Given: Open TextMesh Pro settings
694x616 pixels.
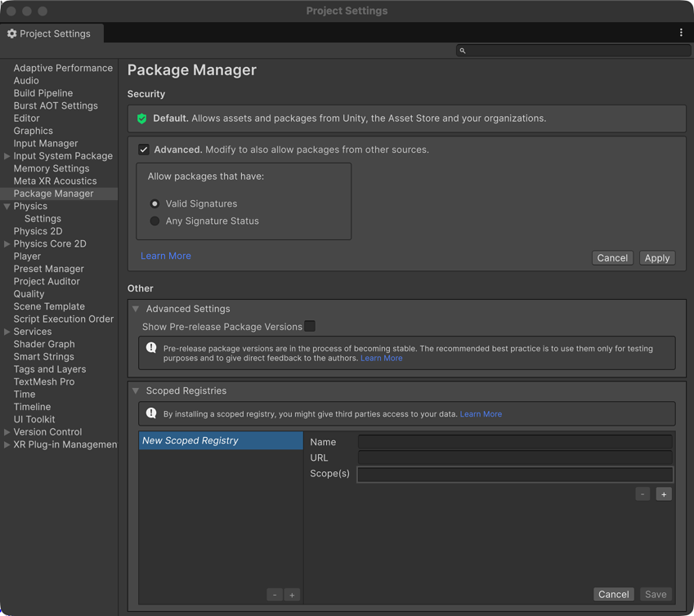Looking at the screenshot, I should (x=44, y=382).
